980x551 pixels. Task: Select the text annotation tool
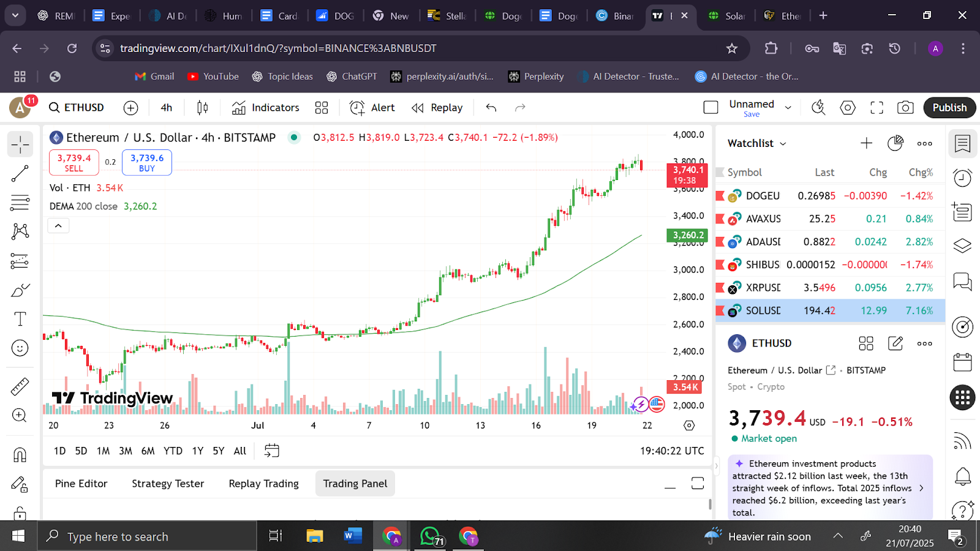pos(20,319)
